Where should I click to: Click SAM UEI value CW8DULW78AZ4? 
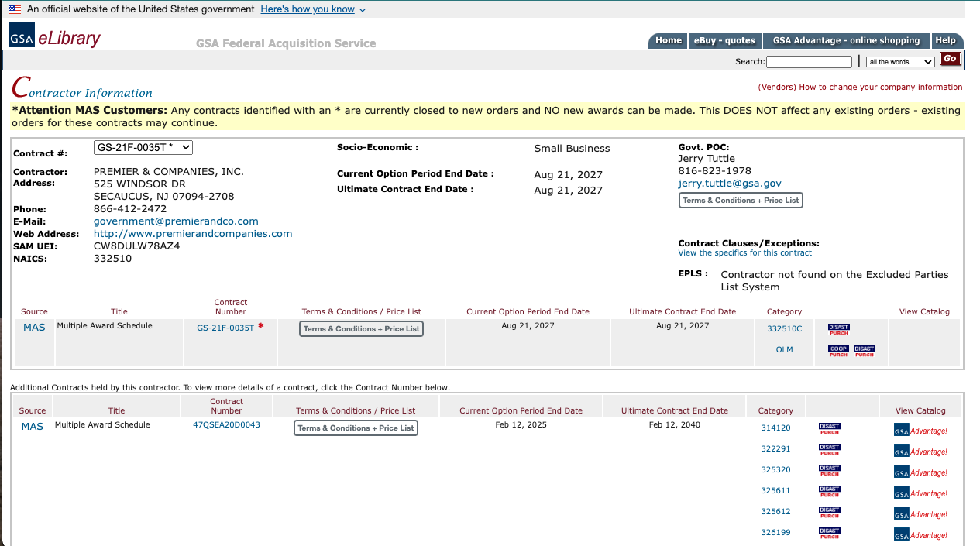[x=136, y=246]
